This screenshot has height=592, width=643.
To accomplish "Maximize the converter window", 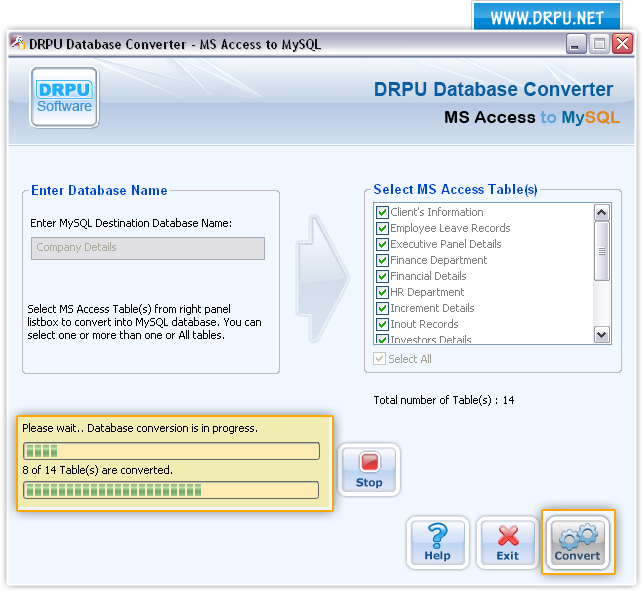I will (x=599, y=44).
